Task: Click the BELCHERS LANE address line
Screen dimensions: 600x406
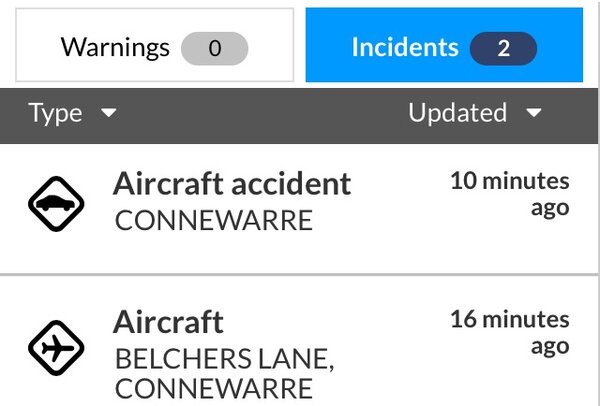Action: pos(224,358)
